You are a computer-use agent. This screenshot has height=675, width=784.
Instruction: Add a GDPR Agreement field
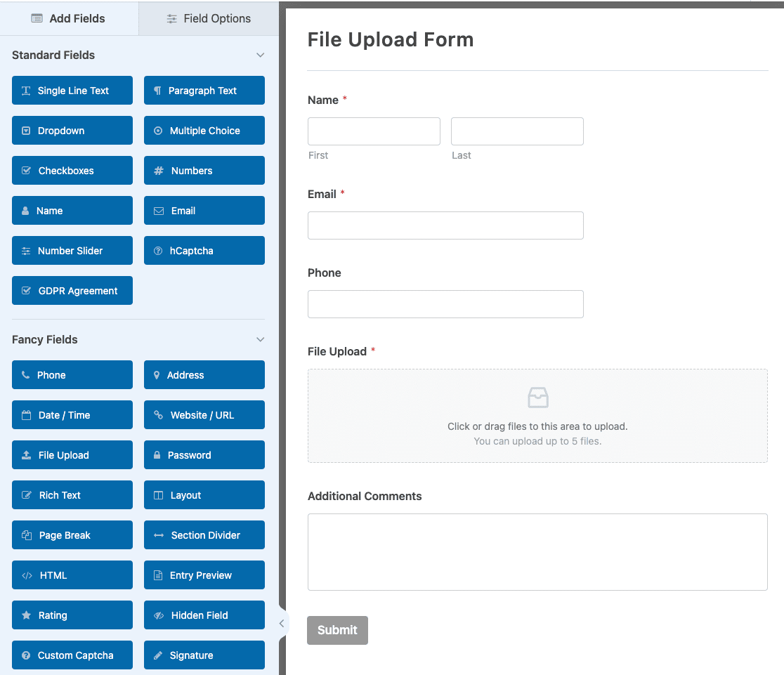[72, 290]
